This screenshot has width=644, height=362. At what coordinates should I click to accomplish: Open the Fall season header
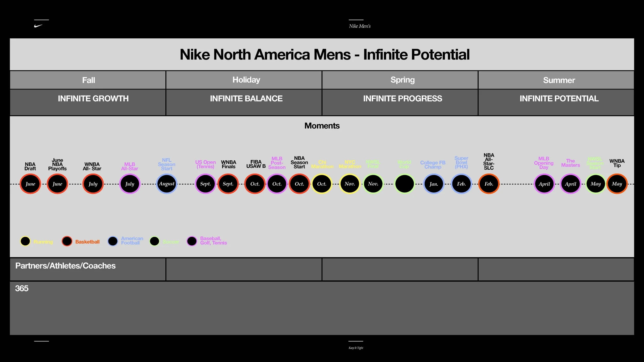click(88, 80)
